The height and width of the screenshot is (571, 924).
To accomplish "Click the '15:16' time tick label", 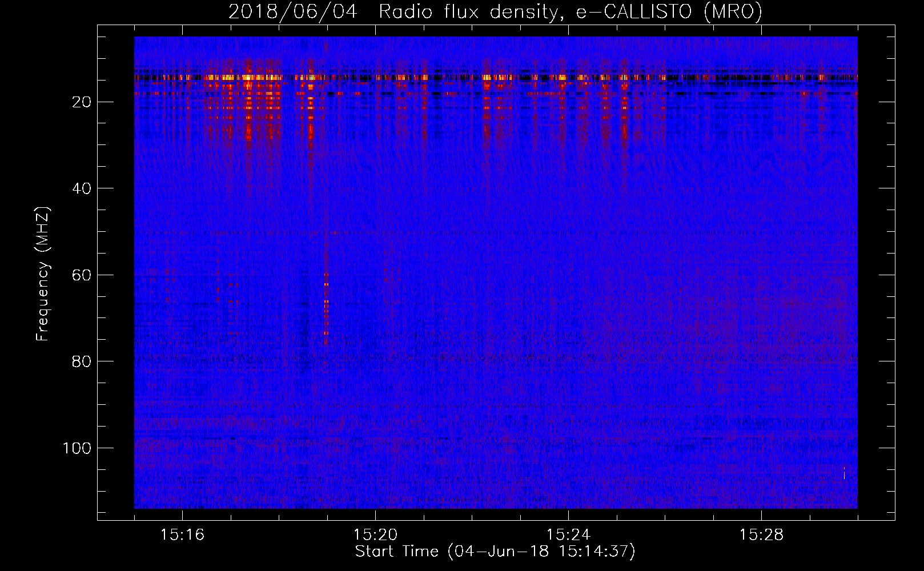I will [x=182, y=535].
